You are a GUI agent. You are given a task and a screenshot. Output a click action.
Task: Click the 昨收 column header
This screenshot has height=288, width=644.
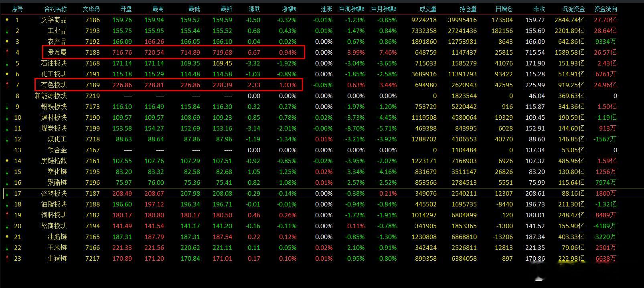pyautogui.click(x=539, y=9)
